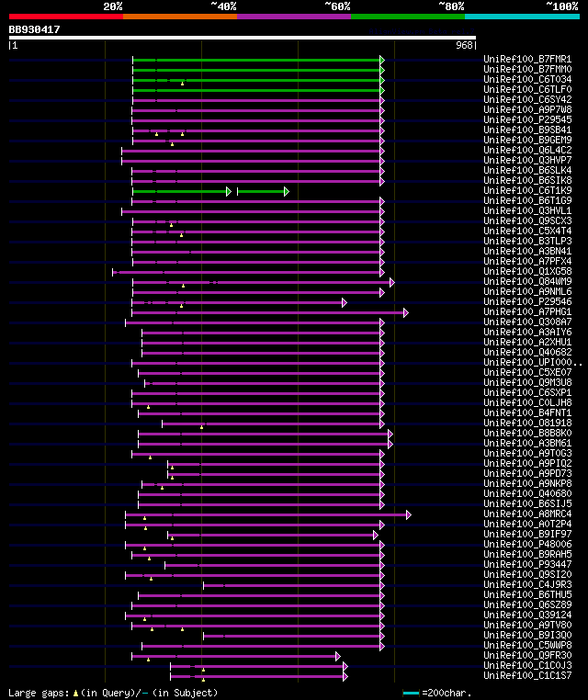Select the UniRef100_P48006 label
This screenshot has height=700, width=588.
tap(527, 544)
